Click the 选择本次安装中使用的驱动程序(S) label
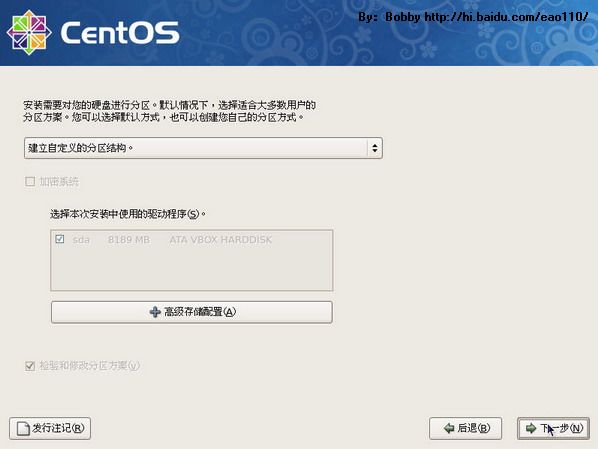 pyautogui.click(x=127, y=214)
